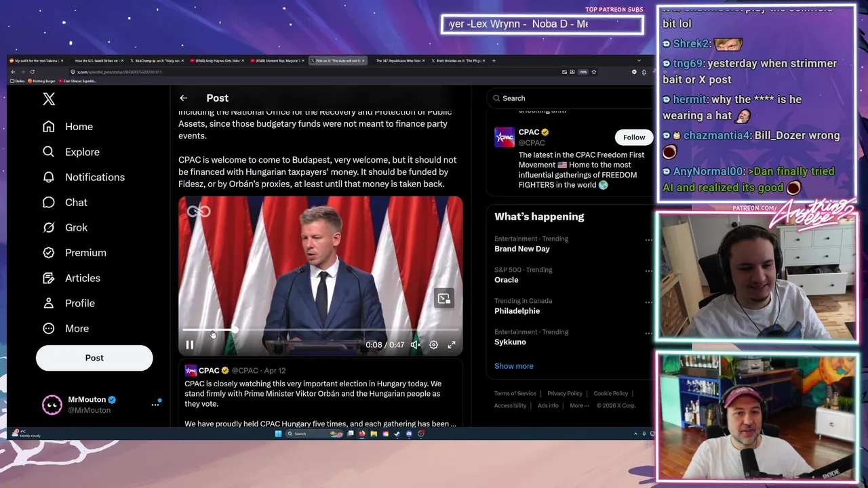Open Articles in sidebar
This screenshot has height=488, width=868.
(x=71, y=278)
